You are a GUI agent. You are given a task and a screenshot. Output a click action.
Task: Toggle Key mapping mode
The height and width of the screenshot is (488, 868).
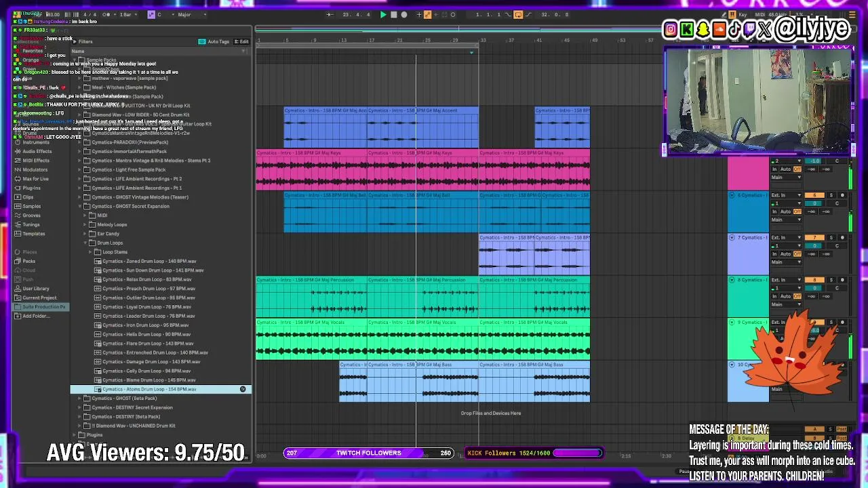coord(742,14)
